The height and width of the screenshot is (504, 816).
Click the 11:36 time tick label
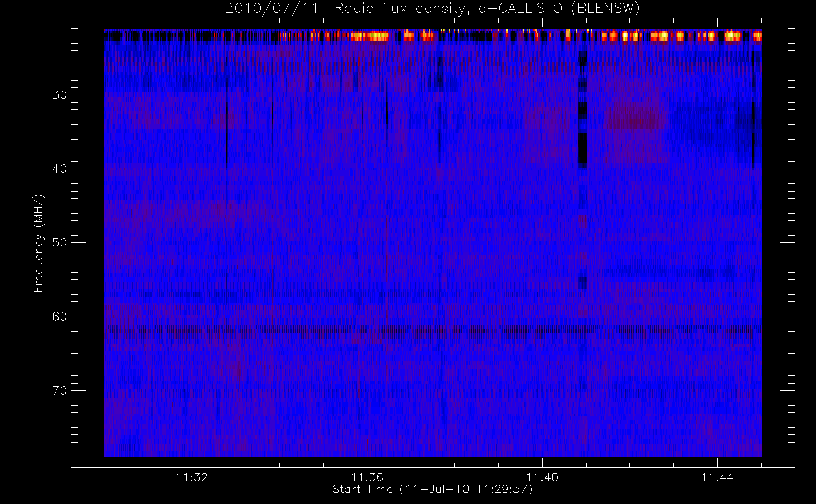tap(367, 477)
